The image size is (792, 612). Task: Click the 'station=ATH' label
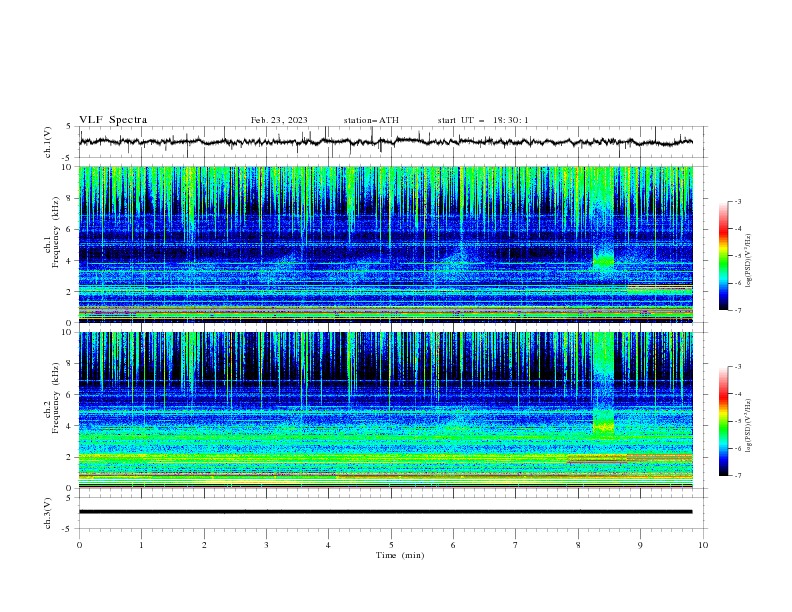371,120
